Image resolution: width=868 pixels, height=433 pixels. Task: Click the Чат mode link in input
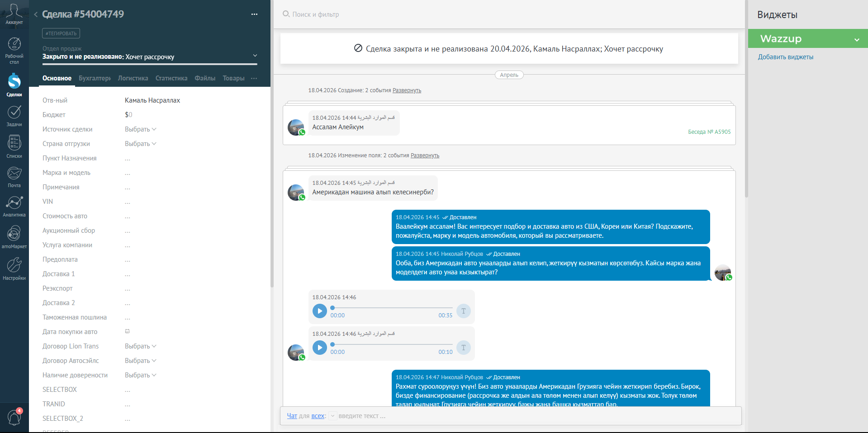pos(292,416)
